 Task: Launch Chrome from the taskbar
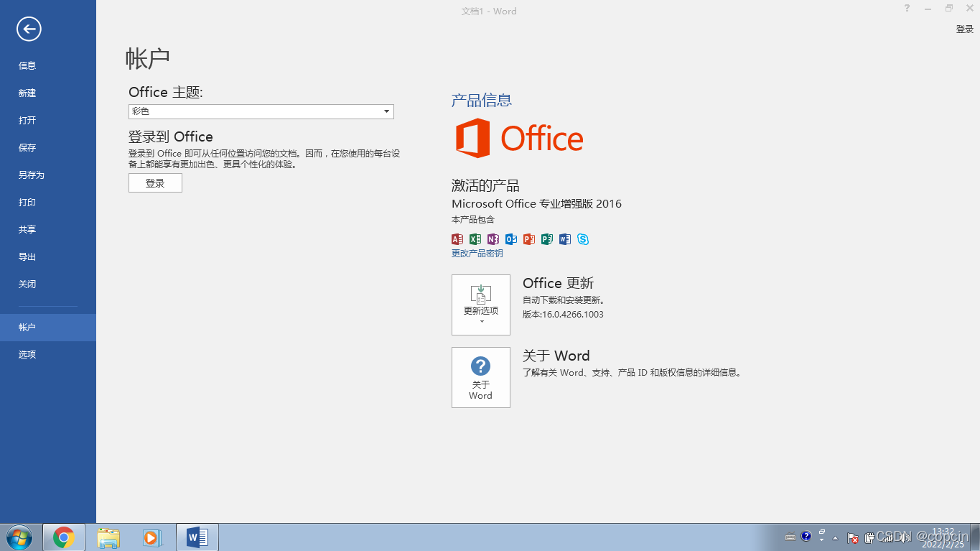coord(64,537)
